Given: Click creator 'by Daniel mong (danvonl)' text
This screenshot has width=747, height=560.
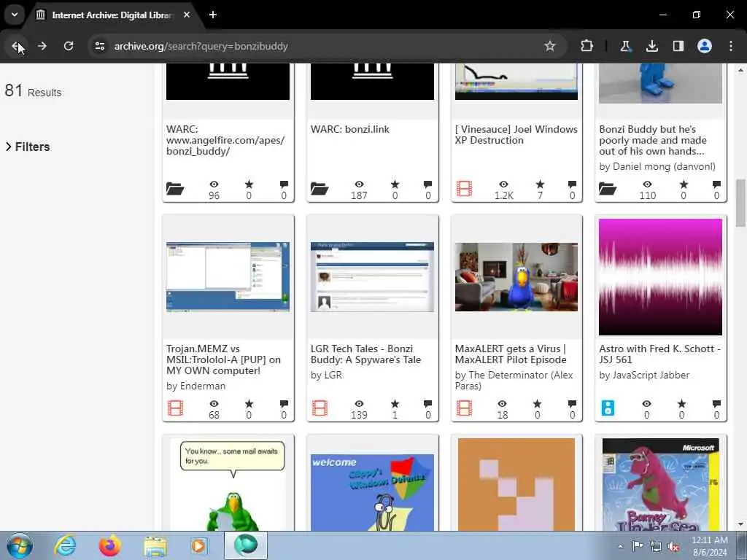Looking at the screenshot, I should pos(657,166).
